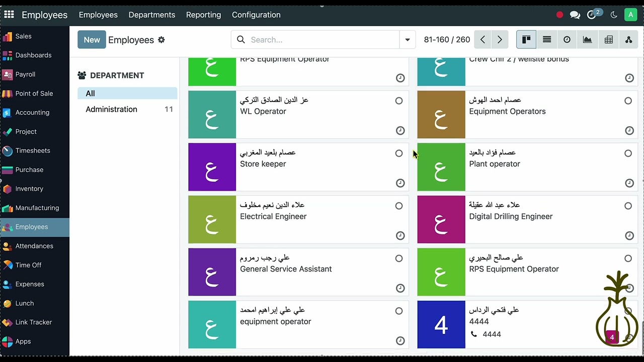This screenshot has height=362, width=644.
Task: Toggle presence circle on Electrical Engineer card
Action: (399, 206)
